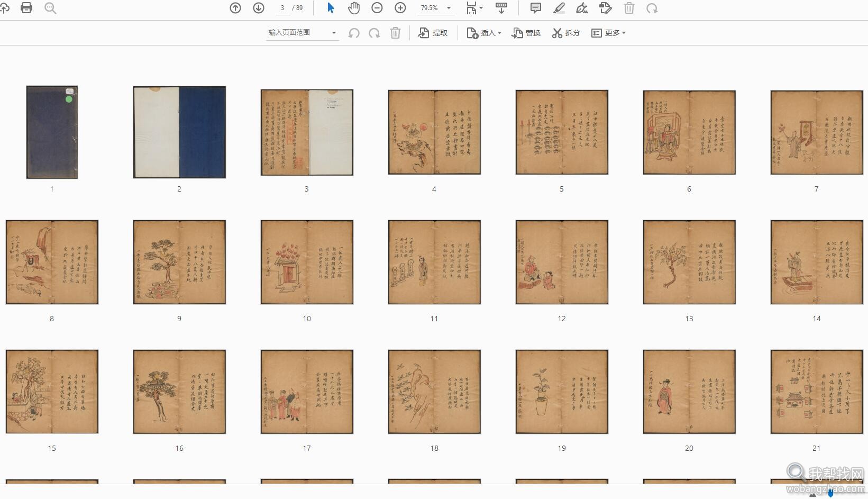Screen dimensions: 868x499
Task: Click the search magnifier icon
Action: click(x=50, y=8)
